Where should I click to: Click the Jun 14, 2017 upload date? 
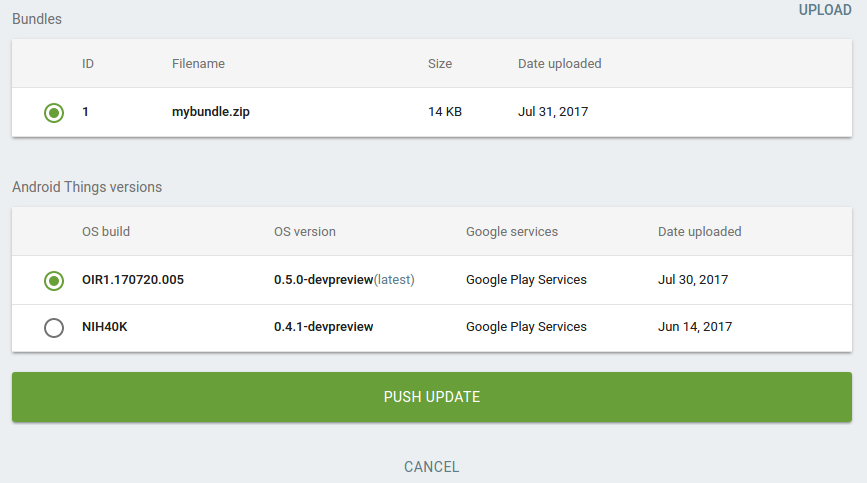[695, 327]
